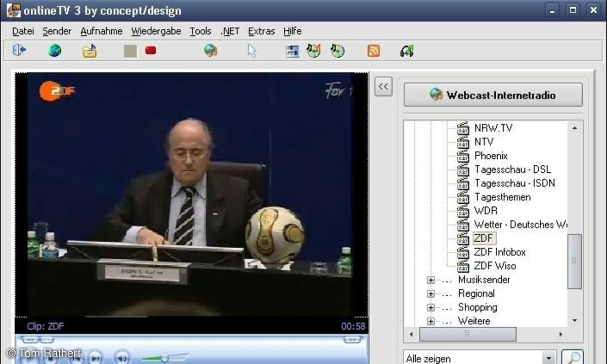Screen dimensions: 607x364
Task: Select the Tagesschau - DSL channel
Action: tap(512, 169)
